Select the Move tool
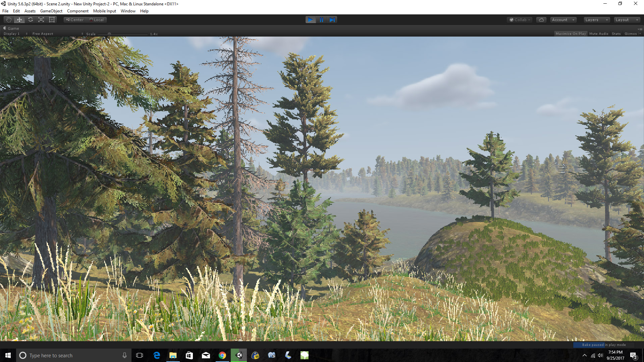644x362 pixels. (19, 20)
